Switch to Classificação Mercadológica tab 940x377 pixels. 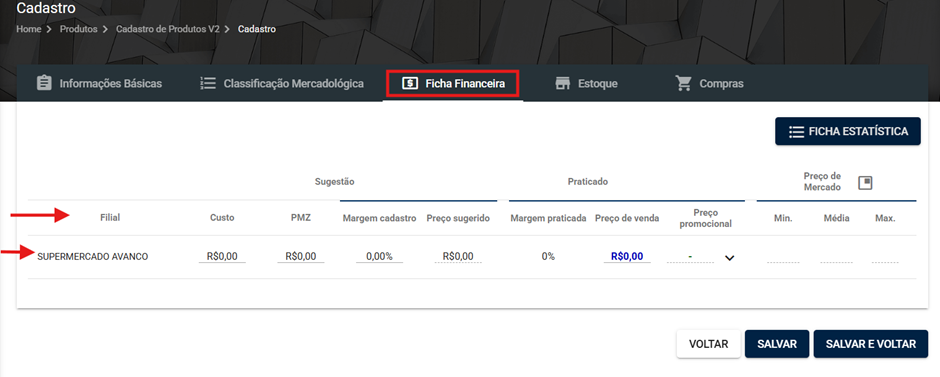(x=282, y=83)
